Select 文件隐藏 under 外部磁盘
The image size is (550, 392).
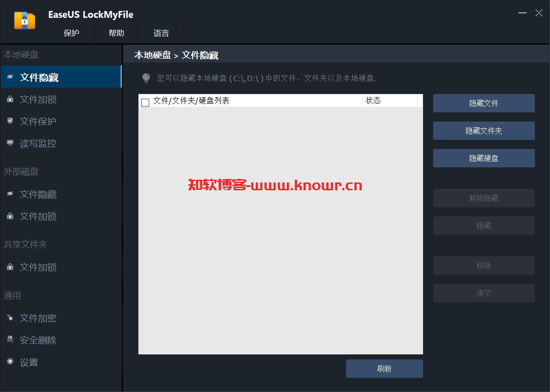60,194
